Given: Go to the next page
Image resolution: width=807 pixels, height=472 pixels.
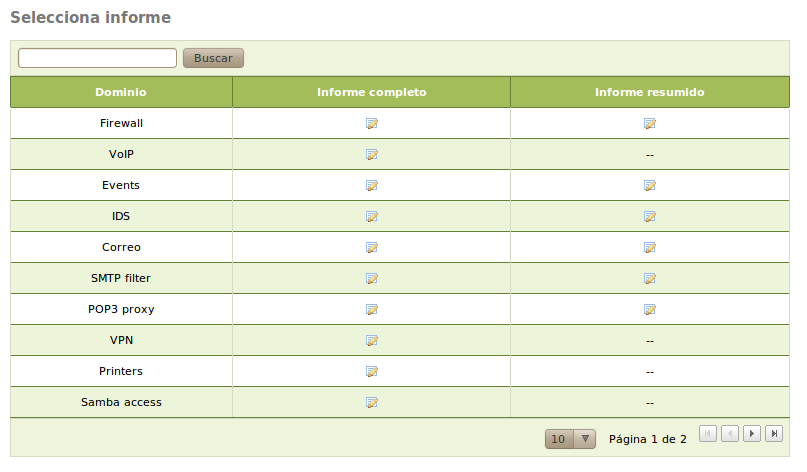Looking at the screenshot, I should point(752,434).
